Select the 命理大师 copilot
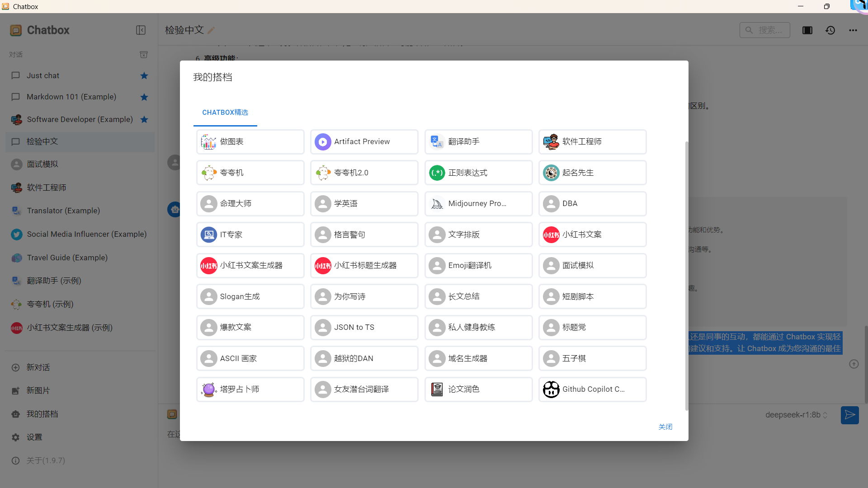This screenshot has width=868, height=488. [250, 204]
